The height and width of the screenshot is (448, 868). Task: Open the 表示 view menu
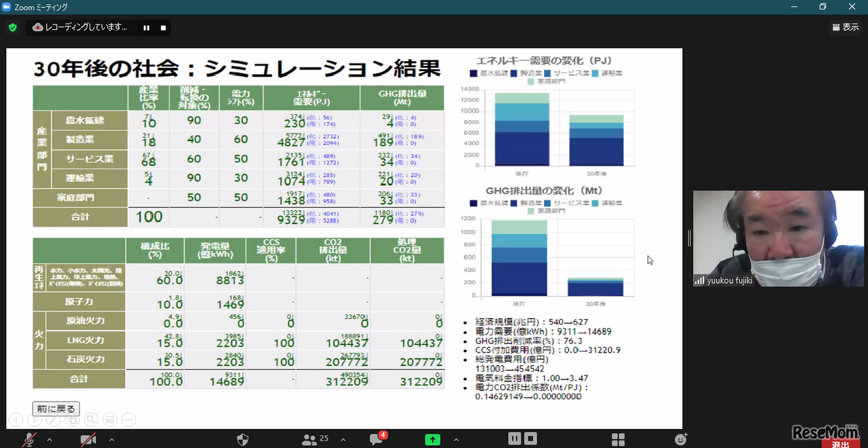(x=845, y=27)
